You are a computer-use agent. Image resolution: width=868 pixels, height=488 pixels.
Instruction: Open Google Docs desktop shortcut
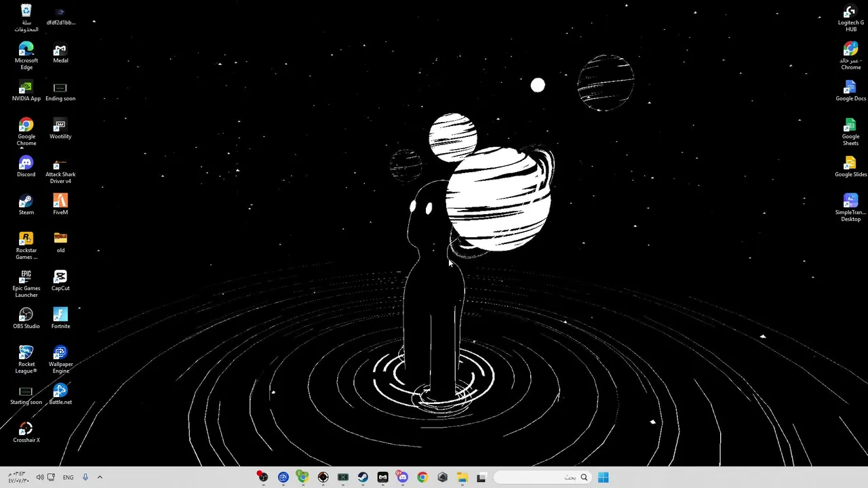pos(850,91)
